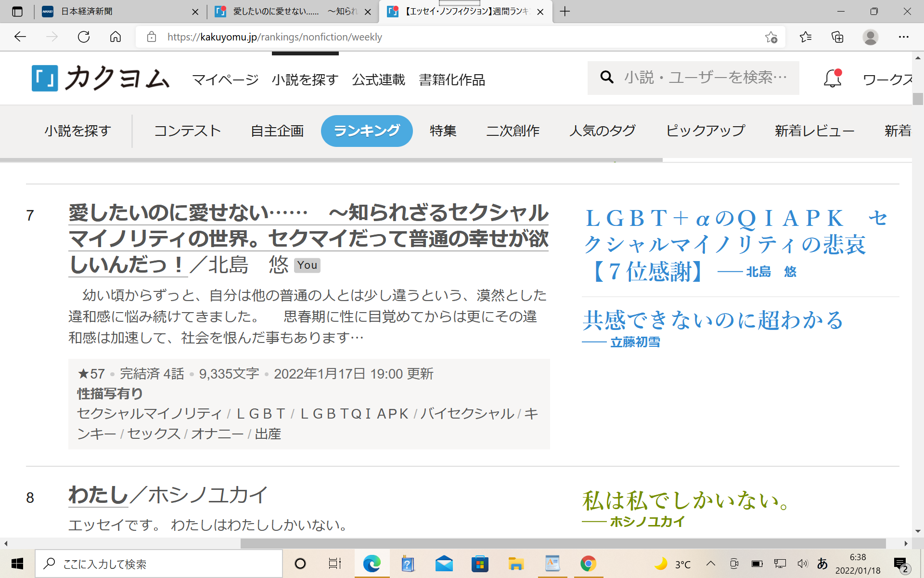The width and height of the screenshot is (924, 578).
Task: Open review 共感できないのに超わかる
Action: pyautogui.click(x=713, y=320)
